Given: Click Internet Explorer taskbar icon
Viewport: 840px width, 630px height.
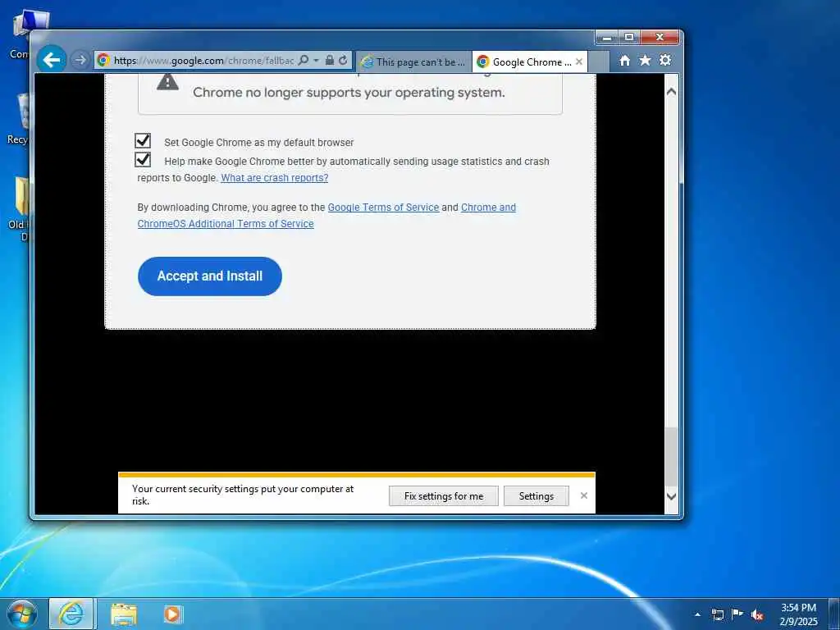Looking at the screenshot, I should pyautogui.click(x=71, y=614).
